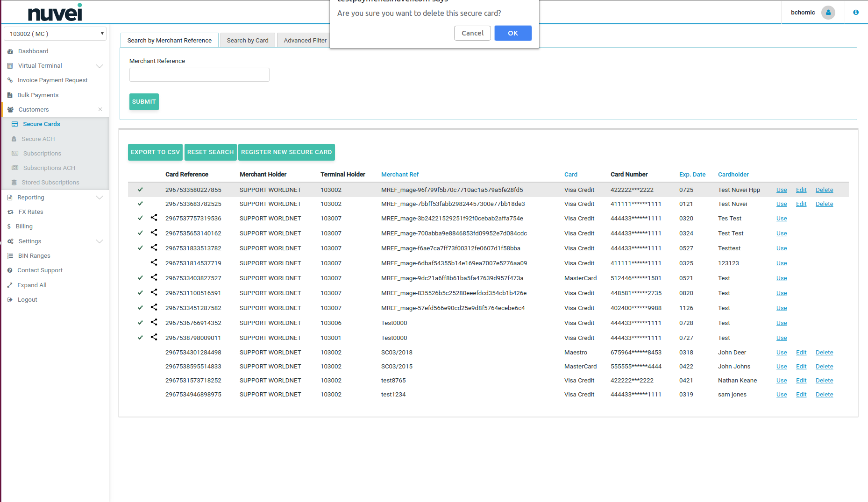Screen dimensions: 868x502
Task: Click share icon for card 2967531814537719
Action: click(x=154, y=262)
